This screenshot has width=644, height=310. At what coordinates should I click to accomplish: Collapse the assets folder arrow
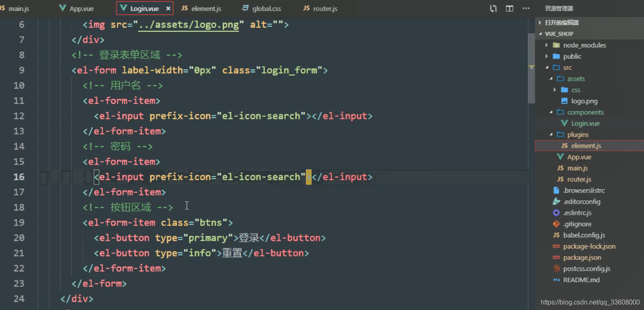click(551, 78)
